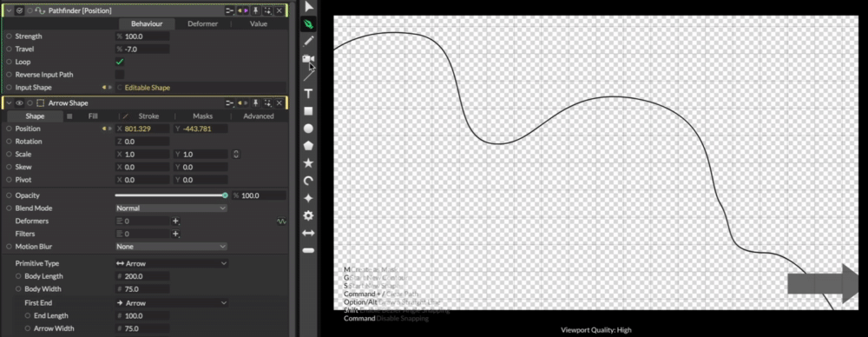Click the Strength value field
The width and height of the screenshot is (868, 337).
pos(142,36)
